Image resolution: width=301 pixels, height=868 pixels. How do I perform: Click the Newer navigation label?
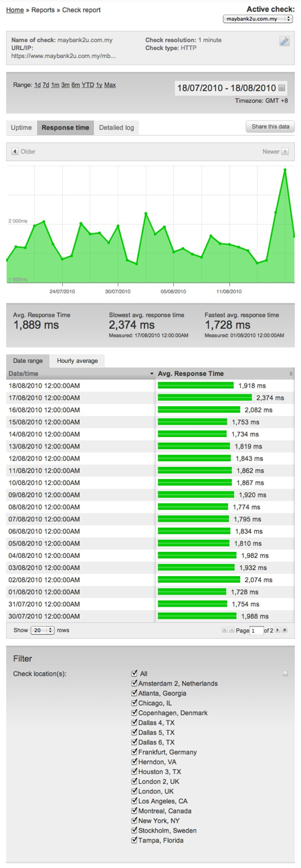click(271, 152)
